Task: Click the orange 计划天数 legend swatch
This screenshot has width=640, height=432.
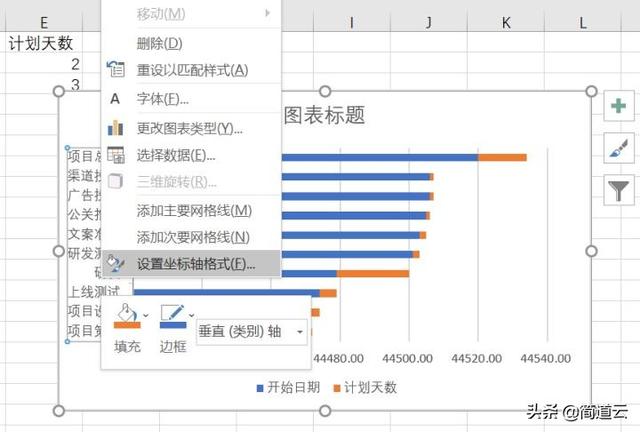Action: [x=337, y=387]
